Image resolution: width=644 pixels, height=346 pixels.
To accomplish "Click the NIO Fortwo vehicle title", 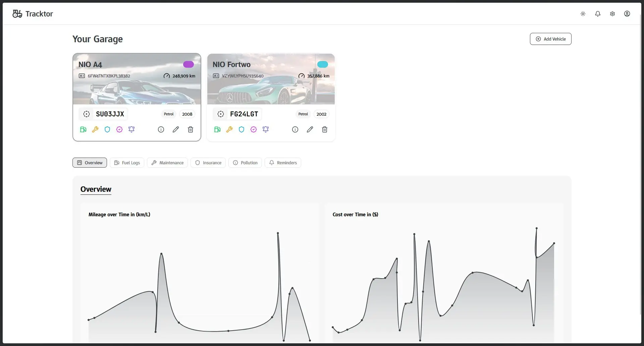I will coord(231,65).
